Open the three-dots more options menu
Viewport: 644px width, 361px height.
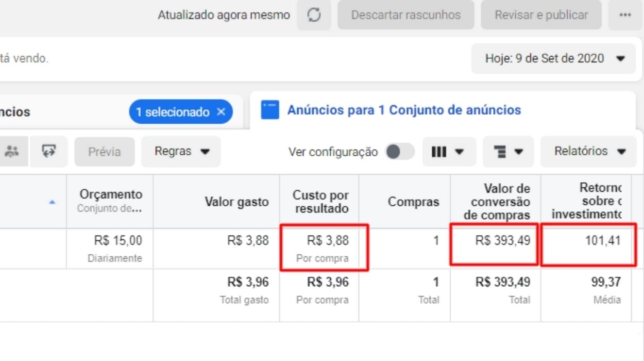click(625, 15)
